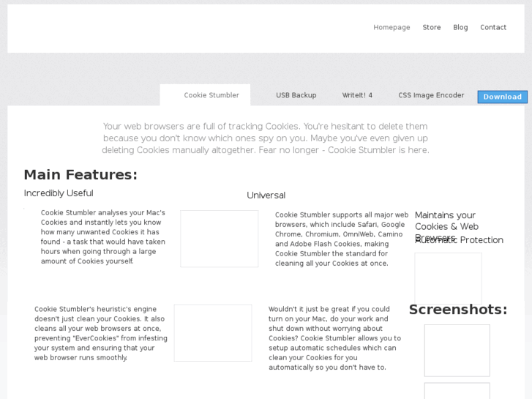
Task: Open the image under Automatic Protection heading
Action: coord(448,278)
